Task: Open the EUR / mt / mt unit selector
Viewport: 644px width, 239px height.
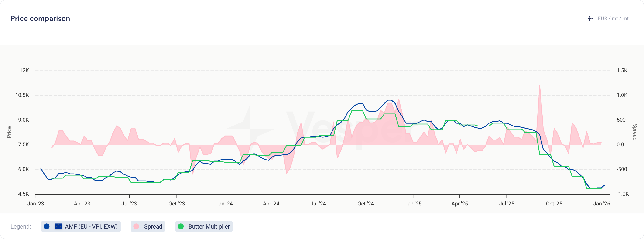Action: [x=614, y=18]
